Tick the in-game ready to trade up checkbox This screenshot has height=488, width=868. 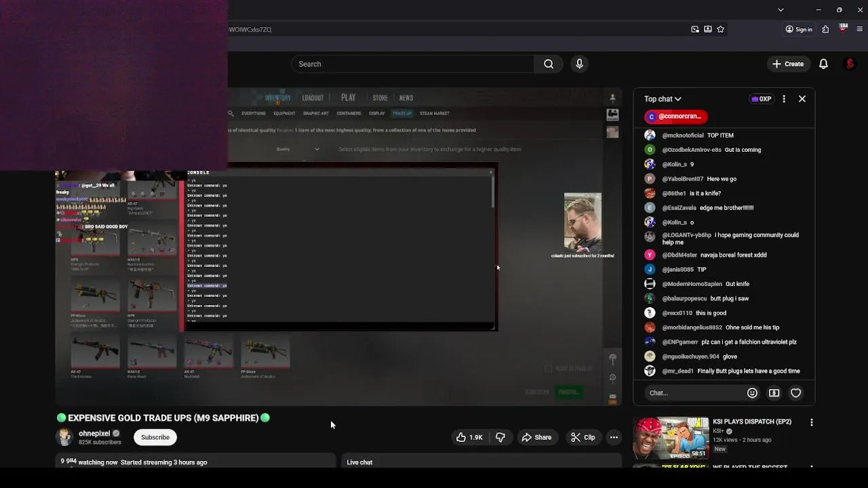pyautogui.click(x=548, y=368)
